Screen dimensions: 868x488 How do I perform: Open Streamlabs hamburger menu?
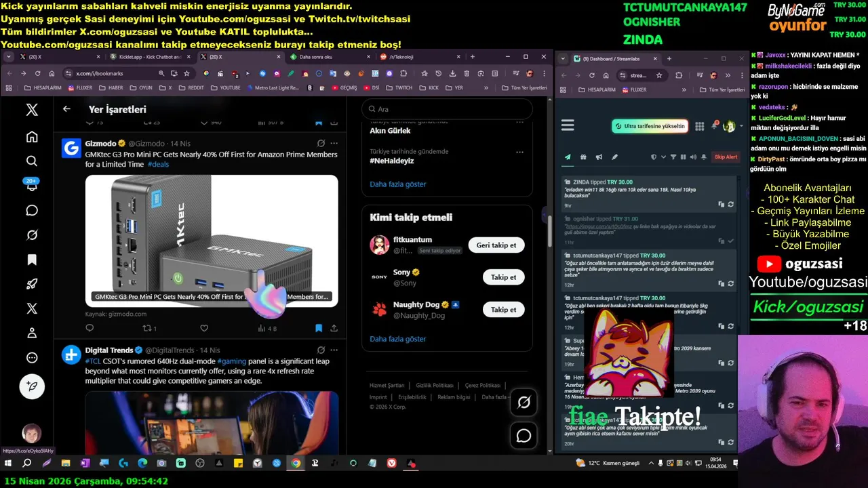[568, 125]
